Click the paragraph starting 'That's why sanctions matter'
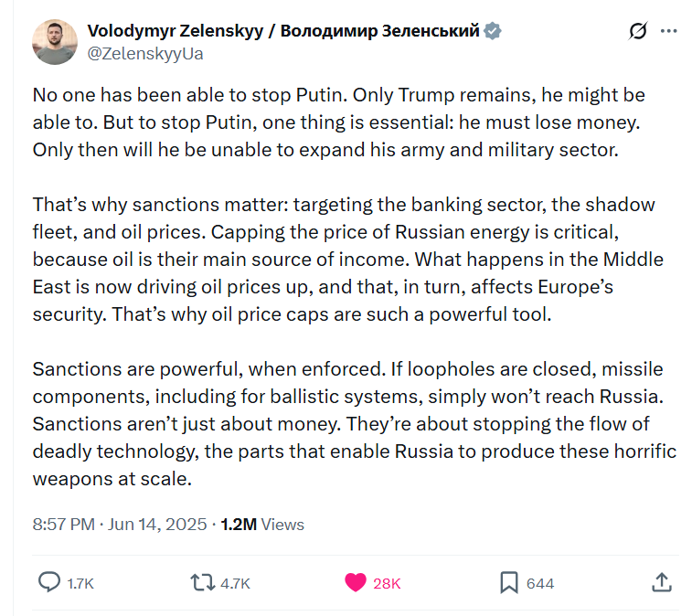The height and width of the screenshot is (616, 692). (347, 260)
